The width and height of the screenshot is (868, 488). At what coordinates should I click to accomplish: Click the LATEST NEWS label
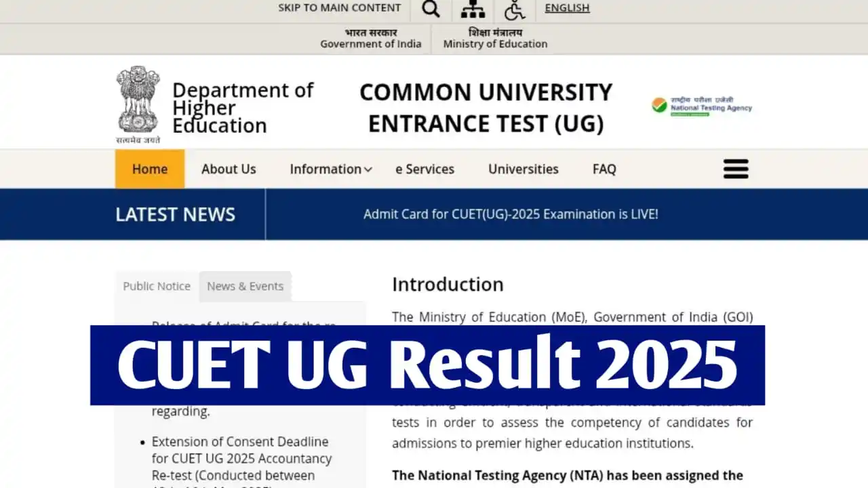(175, 214)
